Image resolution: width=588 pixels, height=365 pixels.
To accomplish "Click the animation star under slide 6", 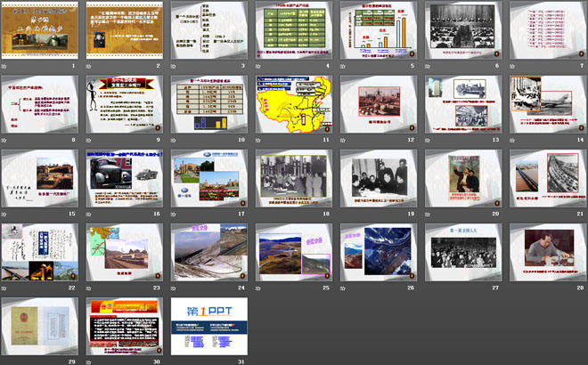I will click(x=428, y=67).
